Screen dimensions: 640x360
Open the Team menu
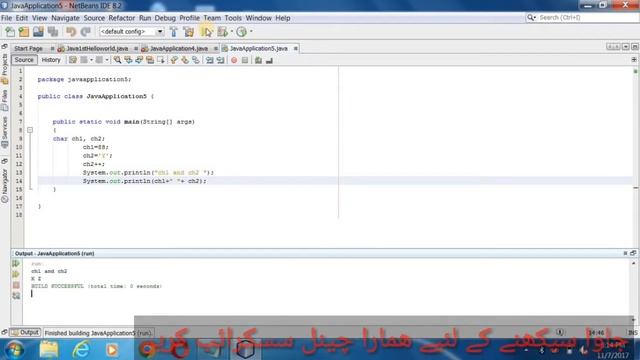(212, 18)
